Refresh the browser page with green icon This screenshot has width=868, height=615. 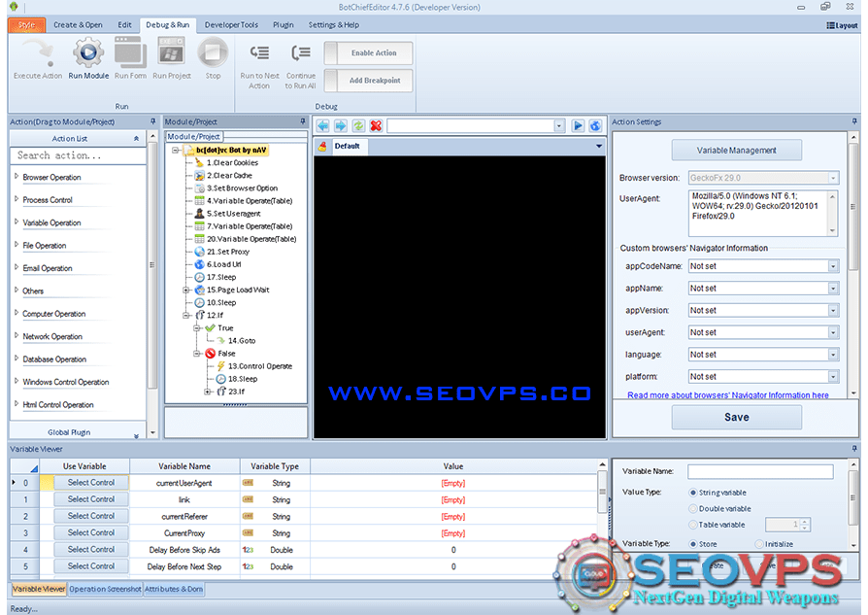[358, 125]
